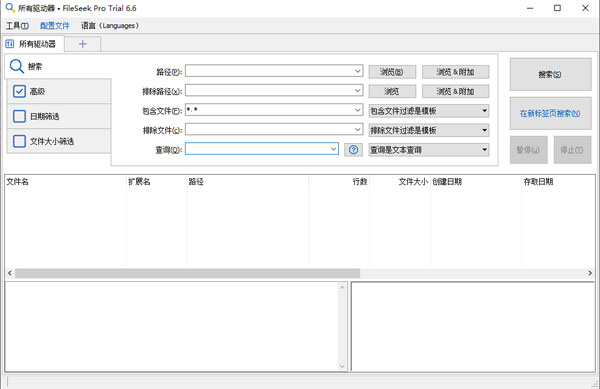Image resolution: width=600 pixels, height=389 pixels.
Task: Click the 暂停 button
Action: 528,150
